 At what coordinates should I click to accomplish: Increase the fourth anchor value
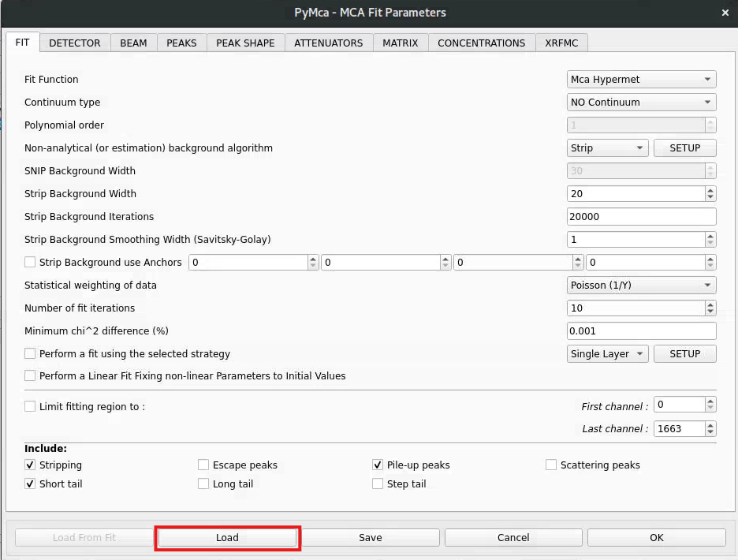pyautogui.click(x=710, y=259)
